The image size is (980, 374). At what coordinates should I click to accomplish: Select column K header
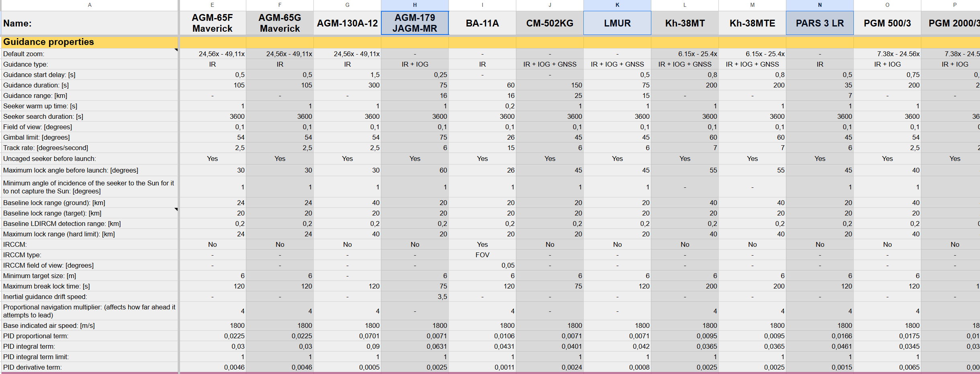coord(617,5)
